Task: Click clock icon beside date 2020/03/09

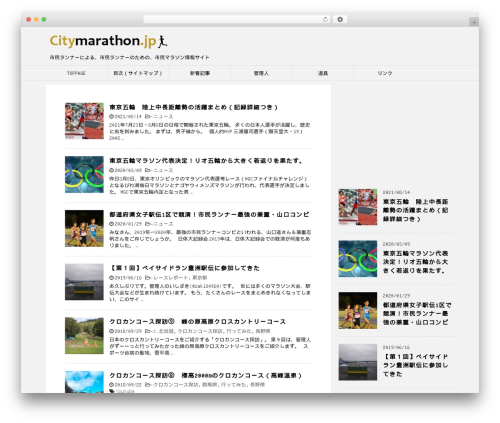Action: (x=111, y=170)
